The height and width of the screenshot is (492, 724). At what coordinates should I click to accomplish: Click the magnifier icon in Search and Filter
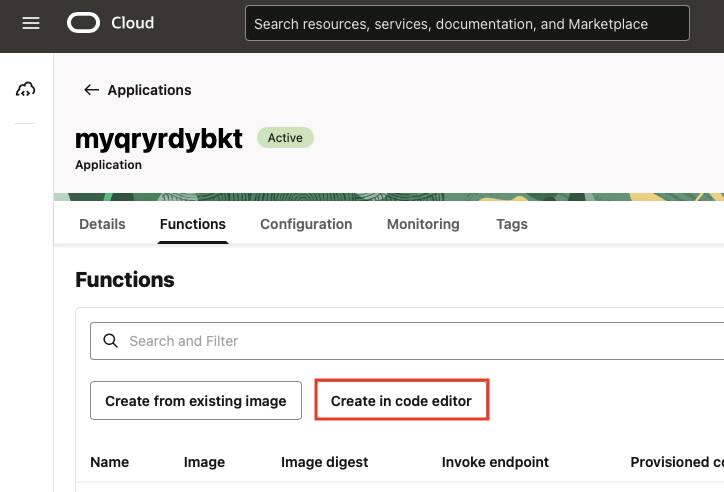click(110, 341)
